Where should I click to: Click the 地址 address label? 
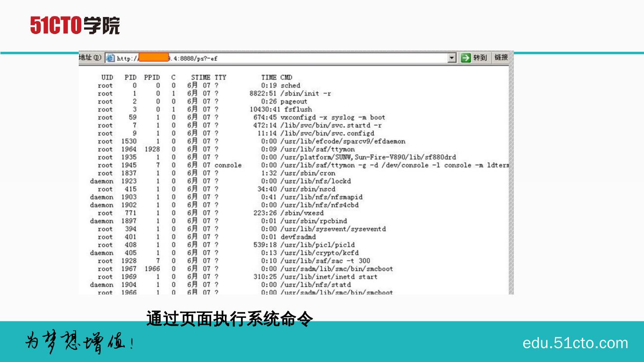pos(91,58)
